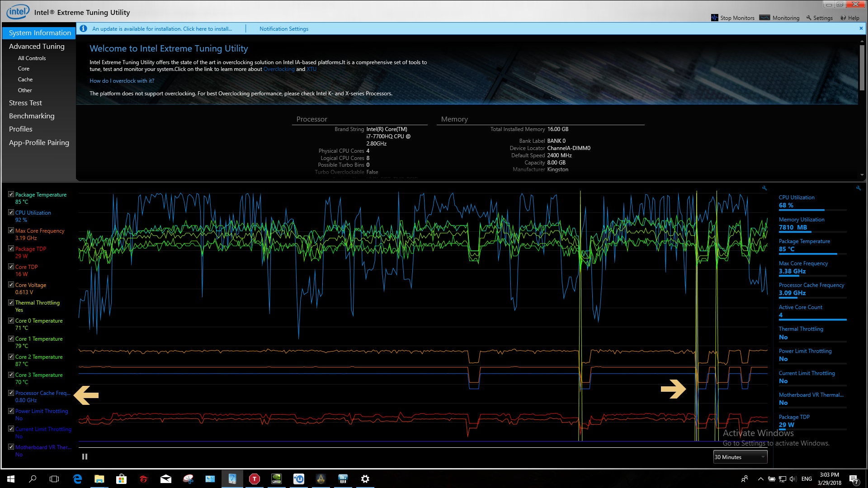Toggle Thermal Throttling legend checkbox
This screenshot has width=868, height=488.
tap(11, 302)
